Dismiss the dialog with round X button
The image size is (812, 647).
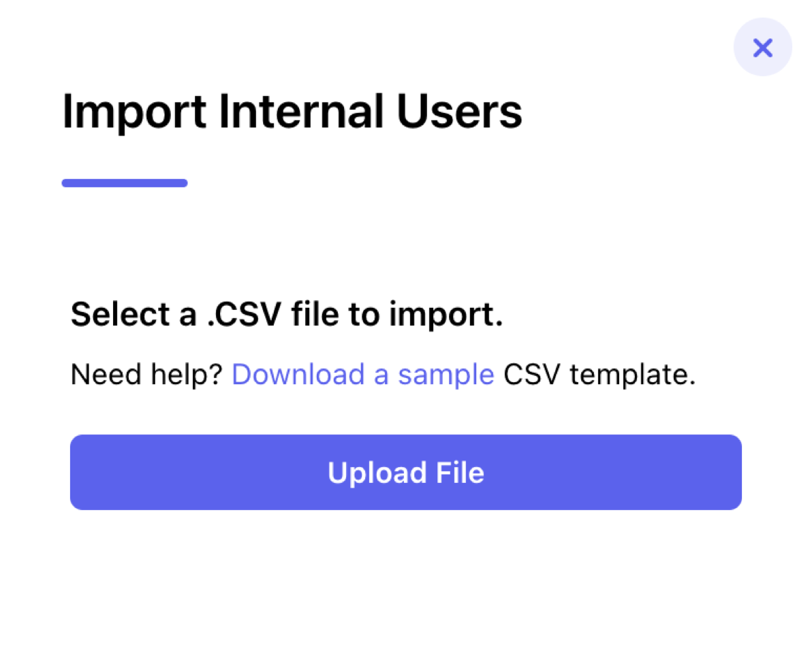coord(762,47)
